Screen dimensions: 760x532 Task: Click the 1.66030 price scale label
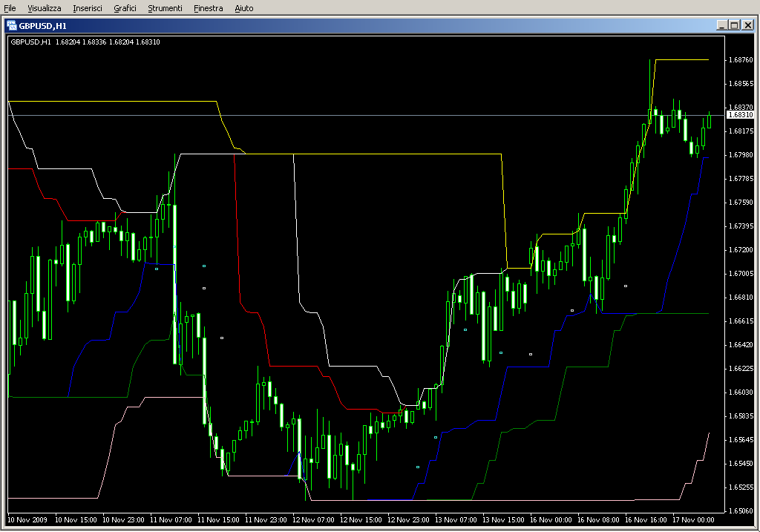pos(741,392)
